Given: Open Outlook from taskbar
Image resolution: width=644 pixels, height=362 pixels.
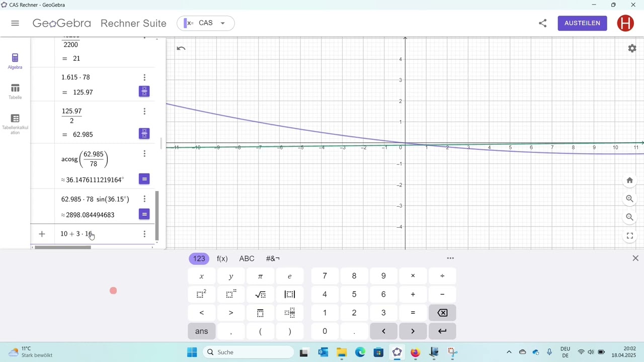Looking at the screenshot, I should (x=323, y=352).
